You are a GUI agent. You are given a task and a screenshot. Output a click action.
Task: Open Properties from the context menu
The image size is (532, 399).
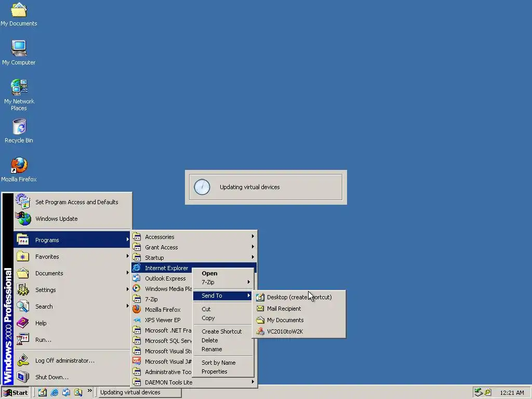(223, 371)
